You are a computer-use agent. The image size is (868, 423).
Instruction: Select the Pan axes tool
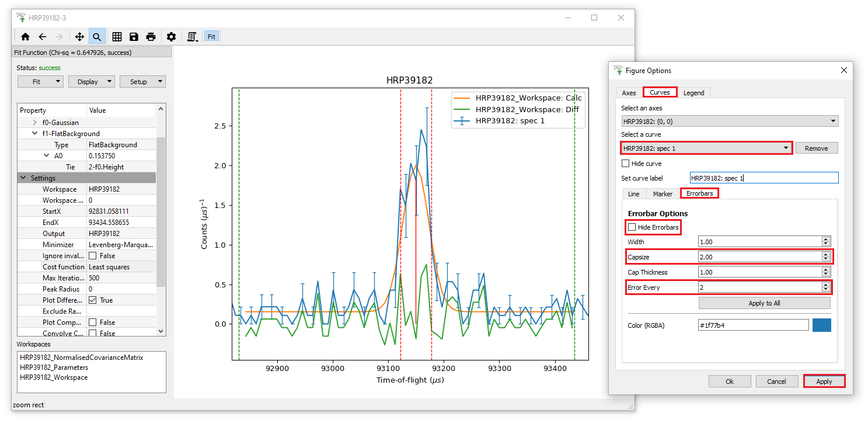(79, 37)
